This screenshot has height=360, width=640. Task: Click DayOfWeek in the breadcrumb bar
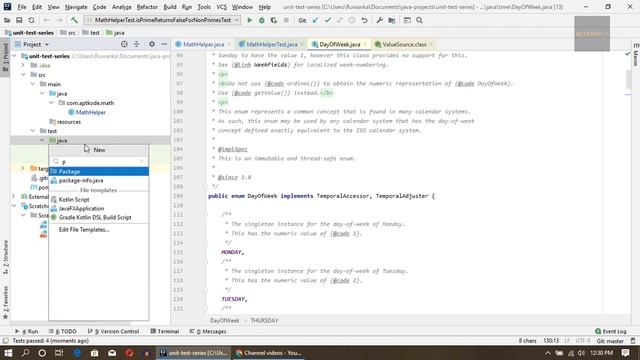pyautogui.click(x=224, y=320)
